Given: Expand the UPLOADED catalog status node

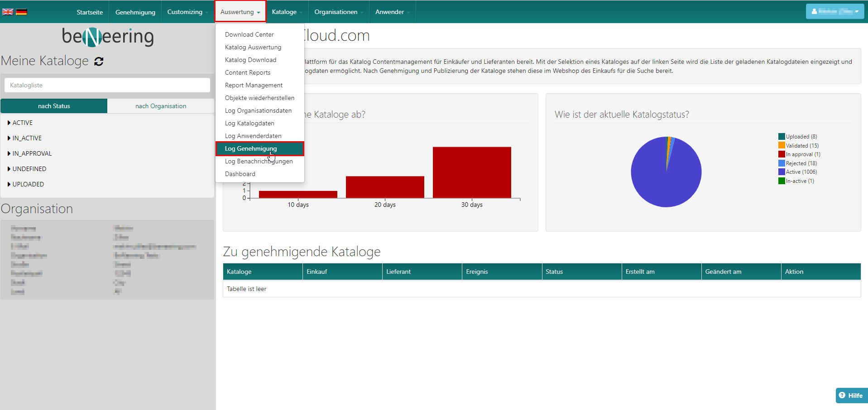Looking at the screenshot, I should pyautogui.click(x=9, y=184).
